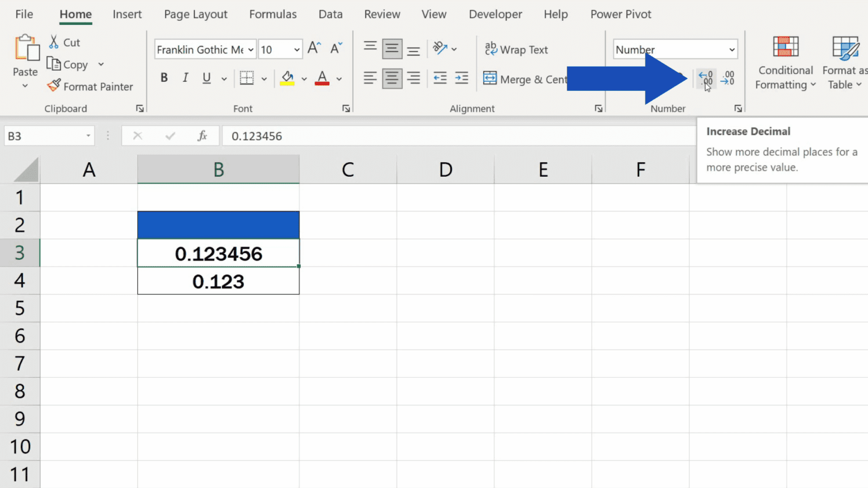
Task: Click the Decrease Decimal icon
Action: pos(728,79)
